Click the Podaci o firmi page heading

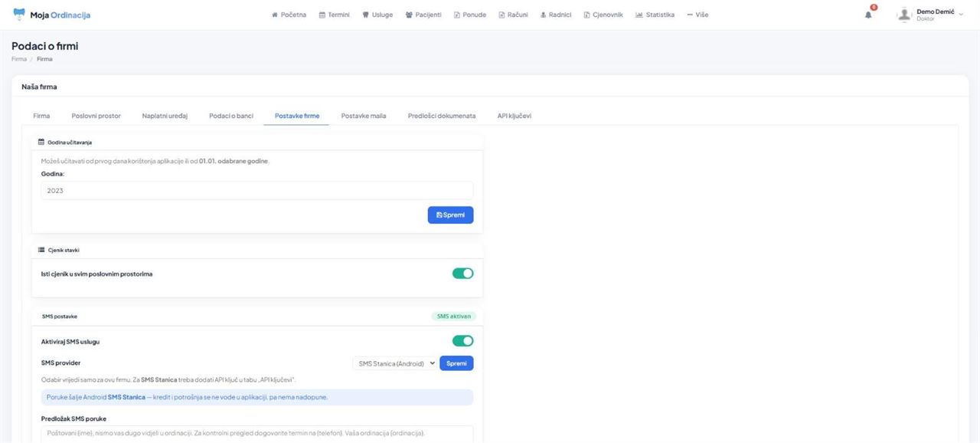tap(44, 46)
